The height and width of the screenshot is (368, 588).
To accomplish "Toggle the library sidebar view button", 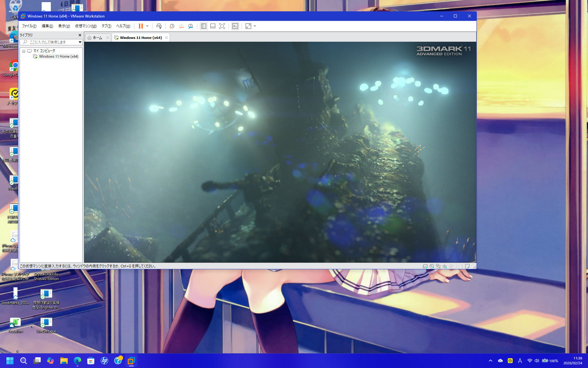I will pyautogui.click(x=203, y=26).
